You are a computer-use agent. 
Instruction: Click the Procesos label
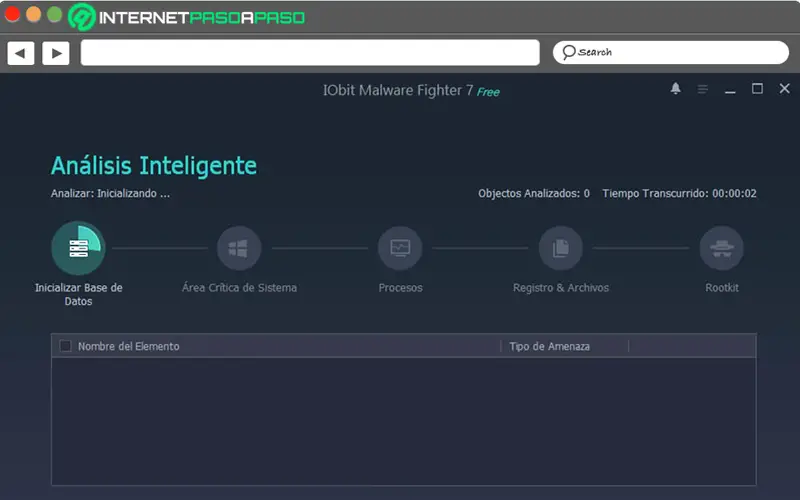(x=401, y=288)
